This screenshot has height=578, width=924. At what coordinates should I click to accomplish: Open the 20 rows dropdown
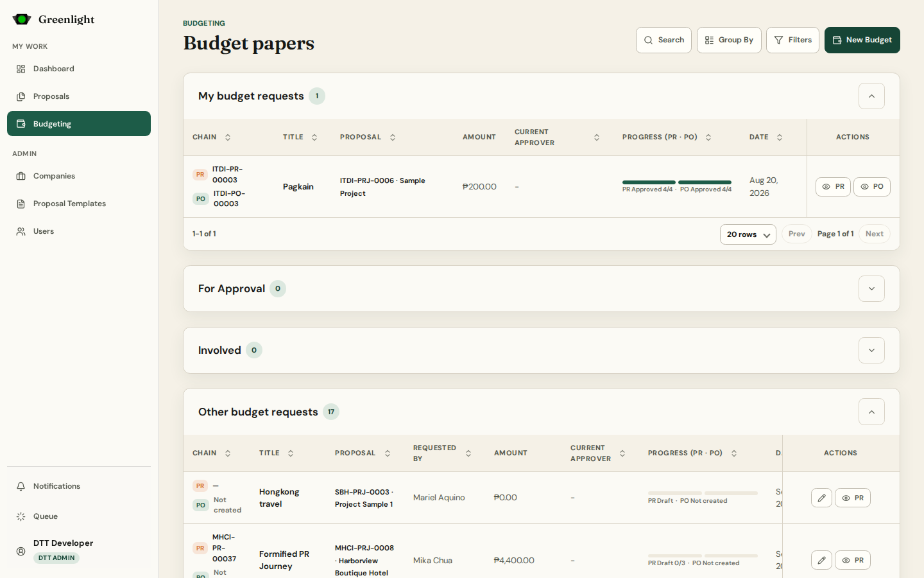click(748, 234)
